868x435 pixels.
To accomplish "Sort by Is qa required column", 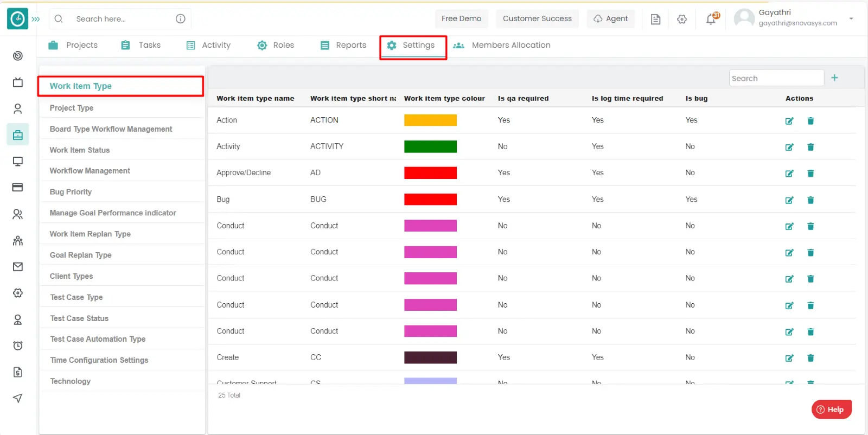I will 524,99.
